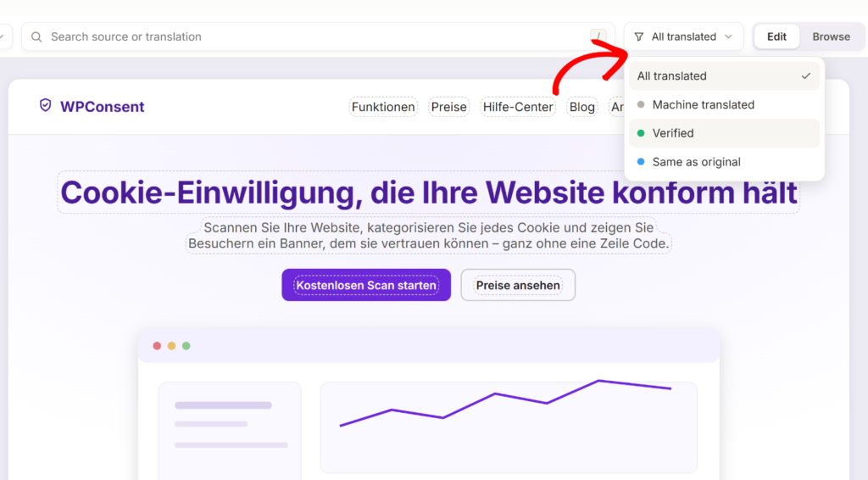Image resolution: width=868 pixels, height=480 pixels.
Task: Click the red dot in the mockup window
Action: (157, 346)
